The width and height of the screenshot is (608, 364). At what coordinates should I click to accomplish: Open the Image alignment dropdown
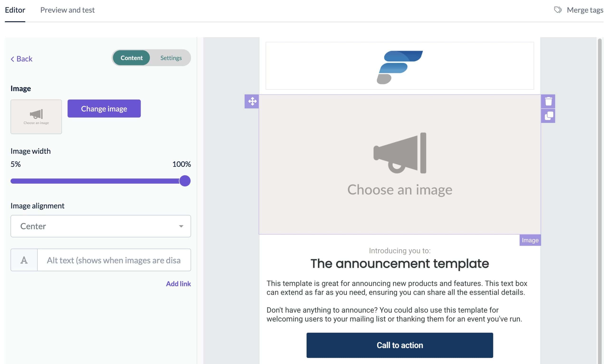(x=101, y=226)
